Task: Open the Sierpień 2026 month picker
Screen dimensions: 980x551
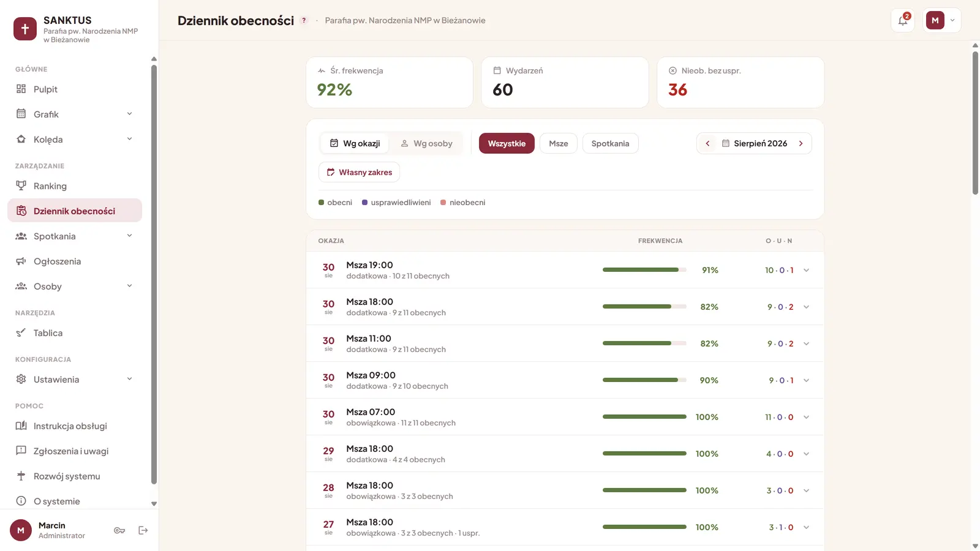Action: tap(754, 143)
